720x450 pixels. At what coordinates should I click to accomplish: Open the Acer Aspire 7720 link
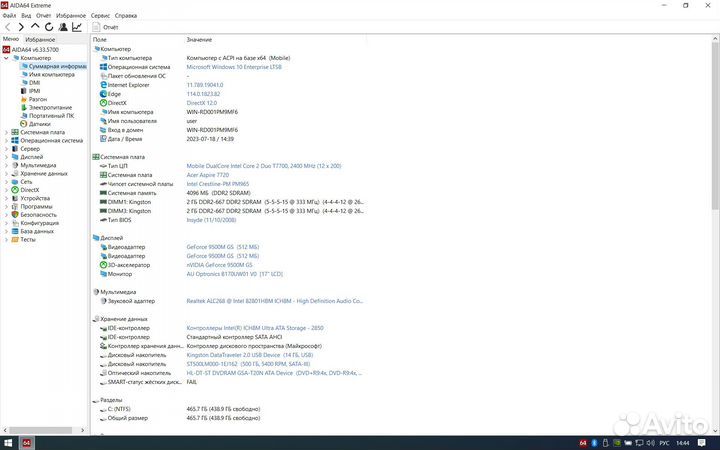click(x=208, y=175)
